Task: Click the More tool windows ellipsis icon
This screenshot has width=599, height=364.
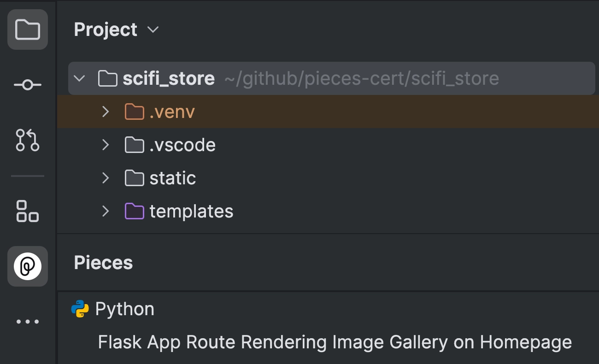Action: click(x=27, y=321)
